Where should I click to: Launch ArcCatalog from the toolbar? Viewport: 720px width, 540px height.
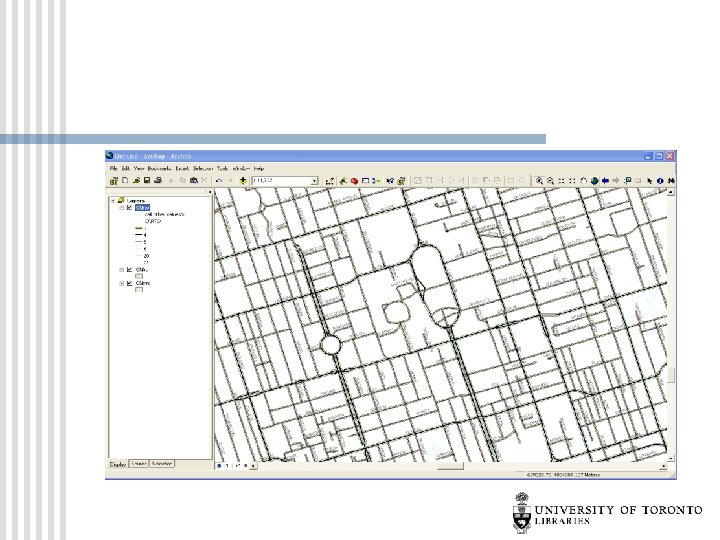[x=343, y=181]
